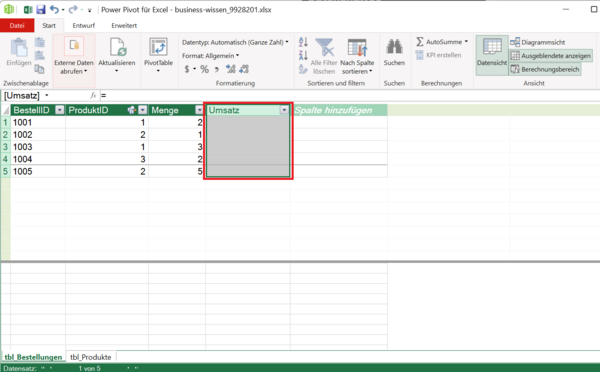
Task: Sort descending Z to A
Action: click(x=303, y=55)
